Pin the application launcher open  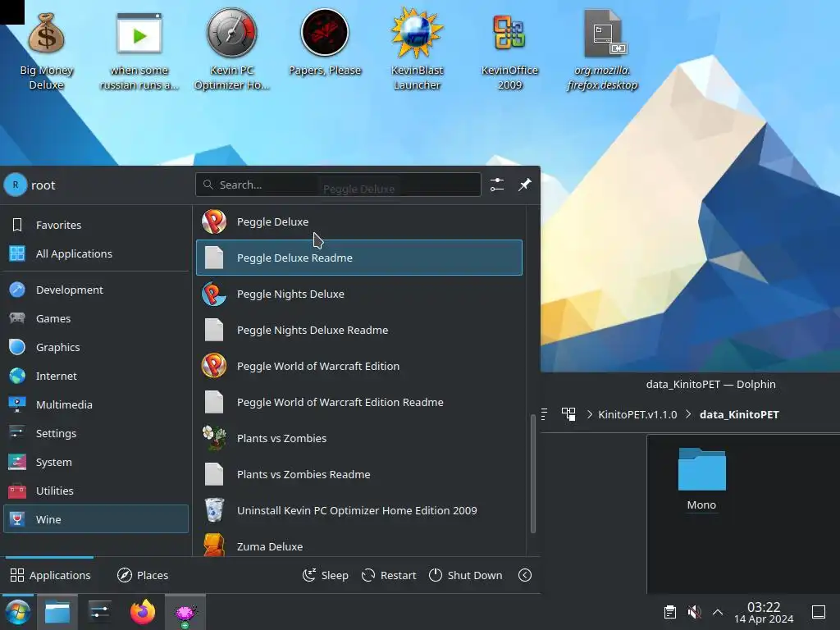[524, 185]
